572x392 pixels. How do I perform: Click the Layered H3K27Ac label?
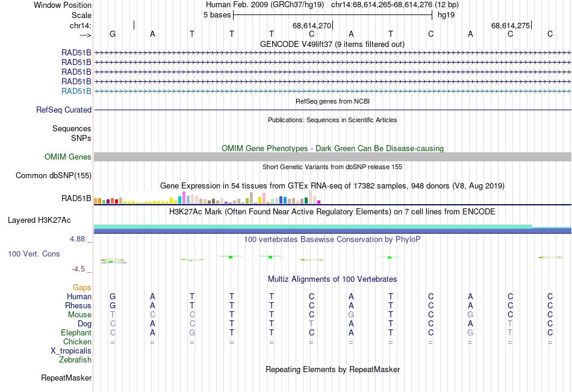(39, 220)
